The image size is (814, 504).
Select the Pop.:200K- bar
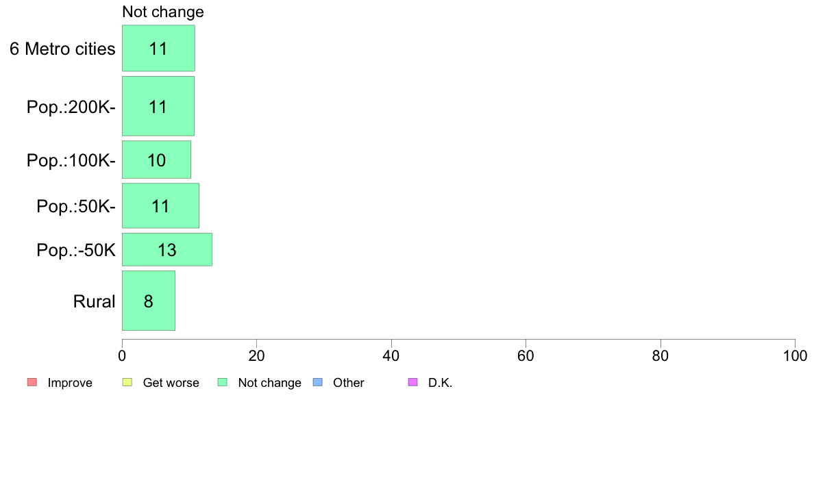coord(158,106)
